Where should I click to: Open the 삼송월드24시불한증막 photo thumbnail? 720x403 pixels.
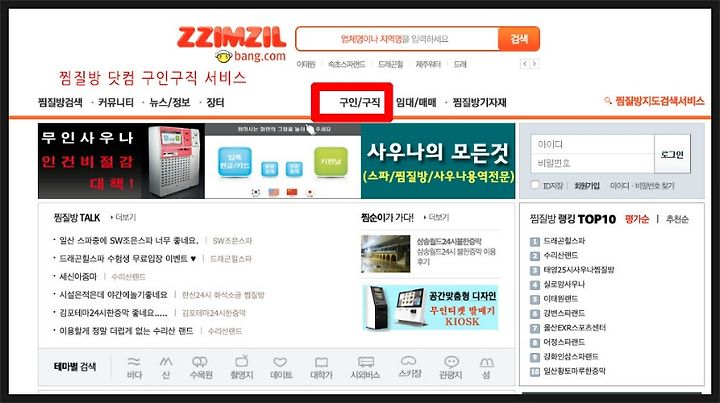pos(386,254)
